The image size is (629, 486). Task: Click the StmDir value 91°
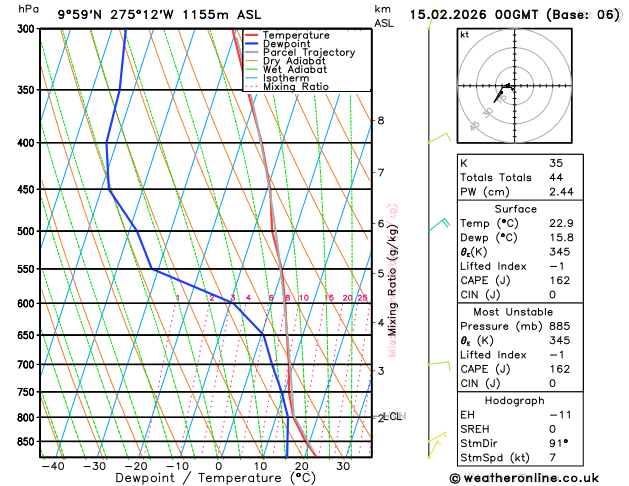559,443
